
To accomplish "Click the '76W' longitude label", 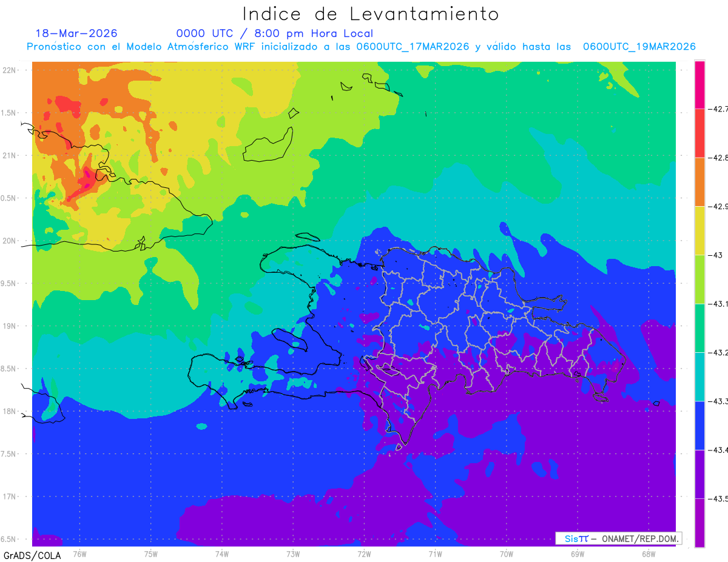I will pyautogui.click(x=79, y=554).
